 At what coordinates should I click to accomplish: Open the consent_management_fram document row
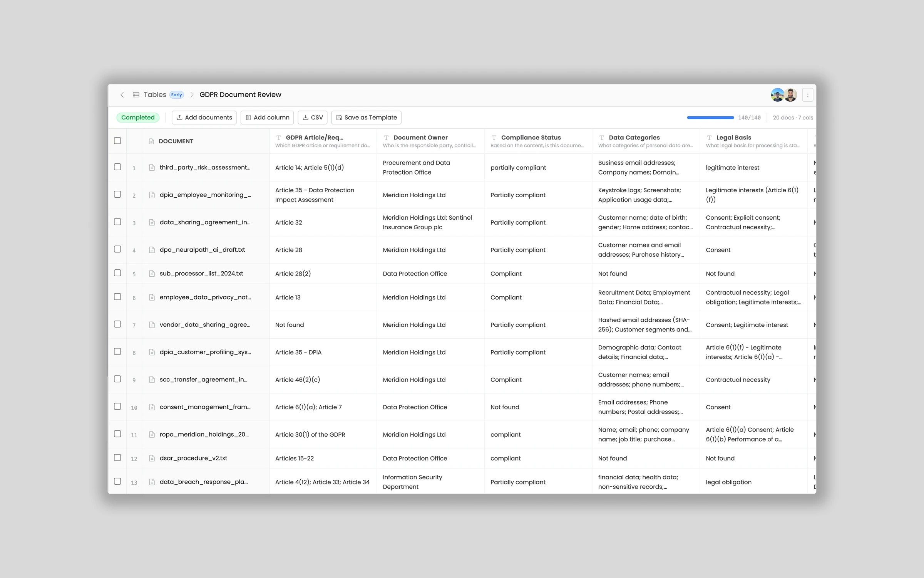coord(205,407)
